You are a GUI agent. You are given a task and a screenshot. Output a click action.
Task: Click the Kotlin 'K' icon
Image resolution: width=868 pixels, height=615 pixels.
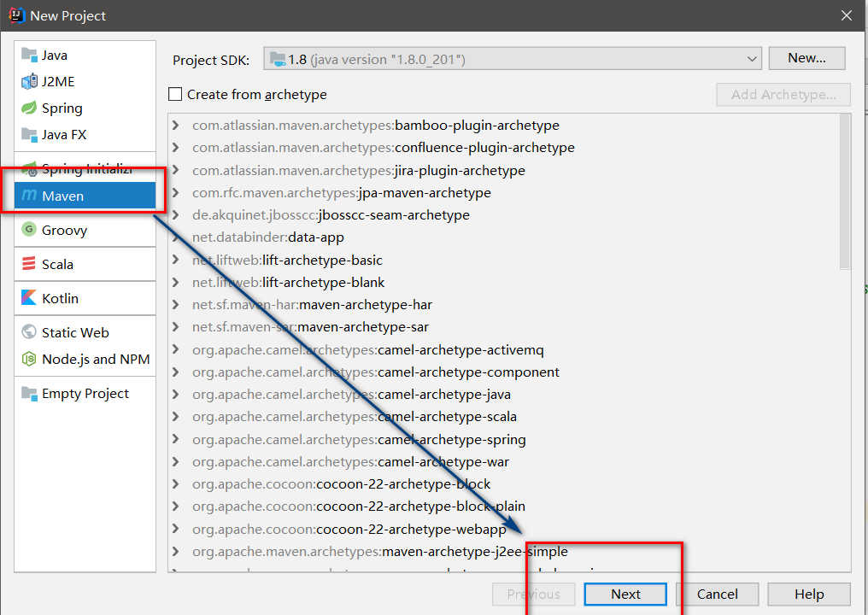coord(29,298)
